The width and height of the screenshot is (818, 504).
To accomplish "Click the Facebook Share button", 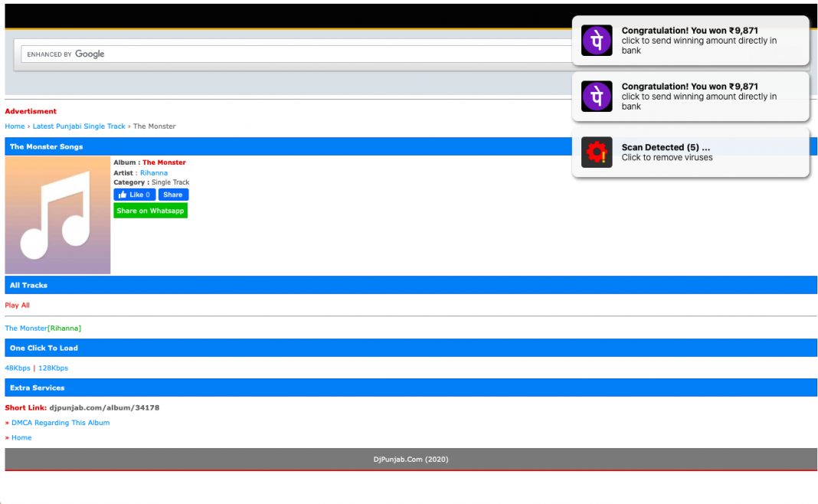I will click(173, 195).
